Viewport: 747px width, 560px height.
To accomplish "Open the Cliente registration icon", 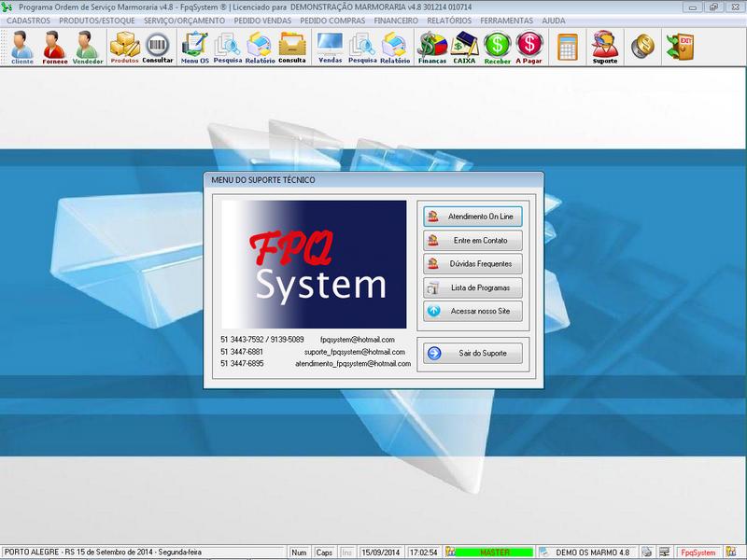I will pos(22,47).
